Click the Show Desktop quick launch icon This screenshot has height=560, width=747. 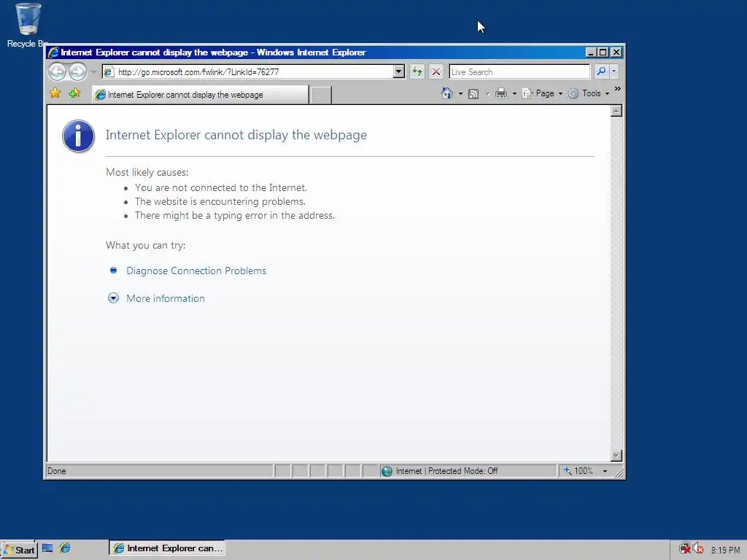47,548
